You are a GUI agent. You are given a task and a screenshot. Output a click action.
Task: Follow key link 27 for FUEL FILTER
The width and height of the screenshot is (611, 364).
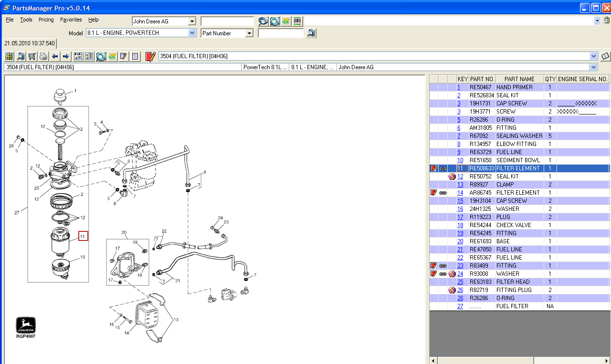point(460,306)
